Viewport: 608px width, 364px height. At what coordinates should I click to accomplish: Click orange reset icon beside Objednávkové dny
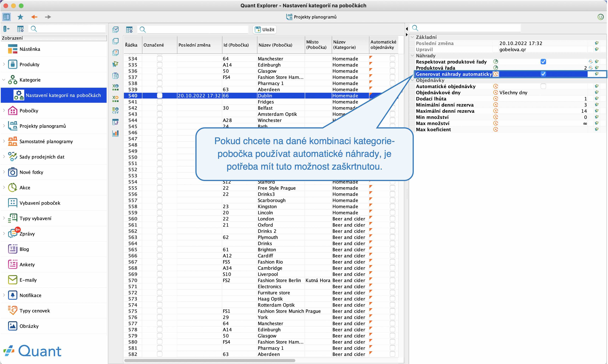coord(495,93)
